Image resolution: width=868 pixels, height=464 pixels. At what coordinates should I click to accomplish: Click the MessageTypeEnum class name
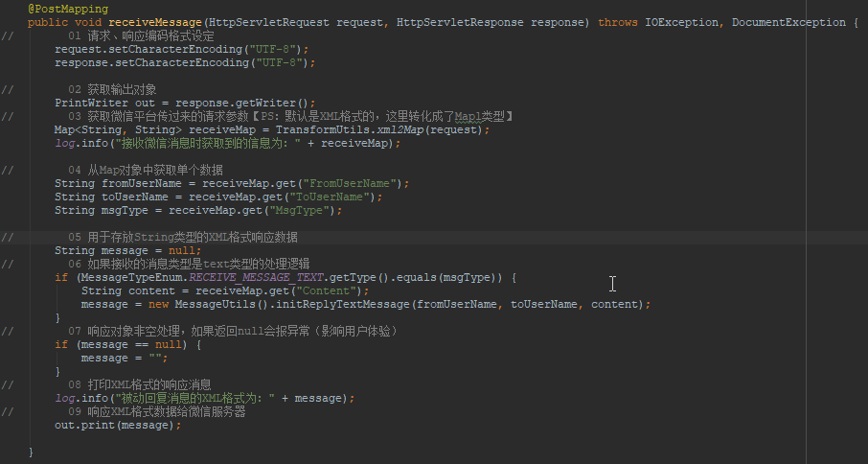pos(132,277)
